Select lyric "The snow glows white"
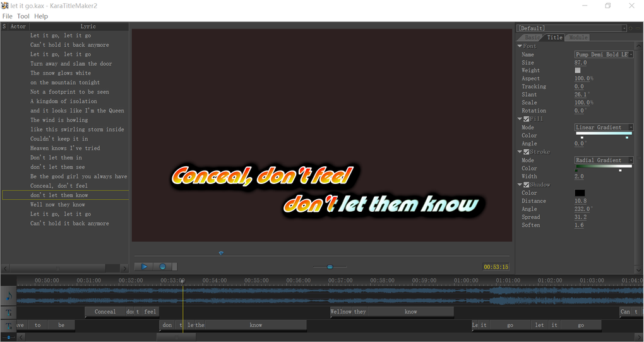This screenshot has height=342, width=644. click(61, 73)
